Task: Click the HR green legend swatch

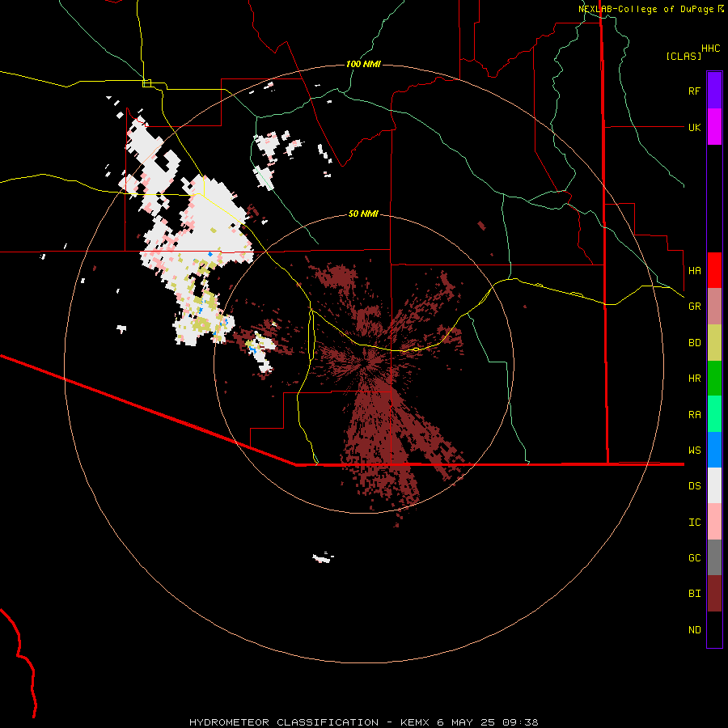Action: (x=714, y=379)
